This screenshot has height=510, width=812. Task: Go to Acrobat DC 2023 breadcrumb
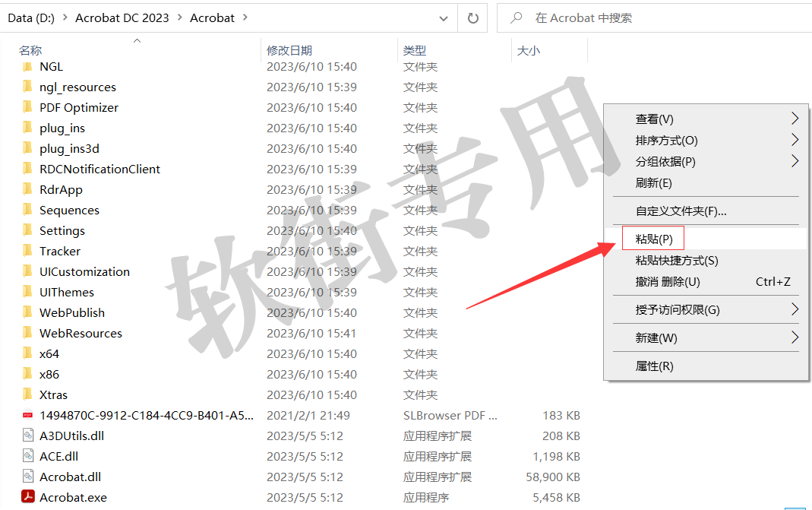pyautogui.click(x=122, y=17)
